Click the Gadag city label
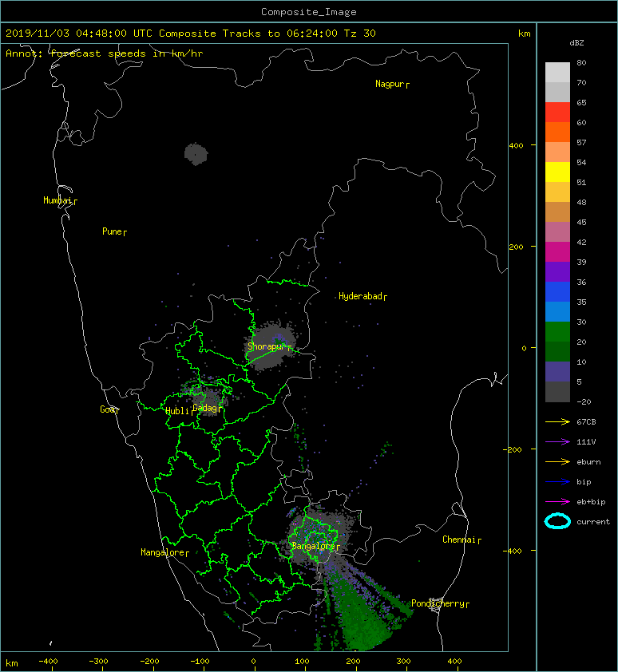The image size is (618, 672). coord(205,408)
